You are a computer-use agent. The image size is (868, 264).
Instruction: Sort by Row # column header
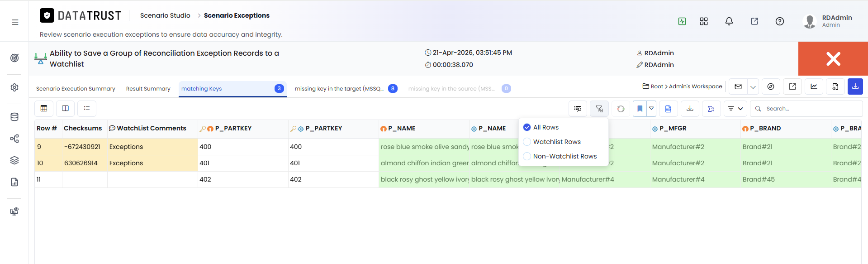(47, 128)
